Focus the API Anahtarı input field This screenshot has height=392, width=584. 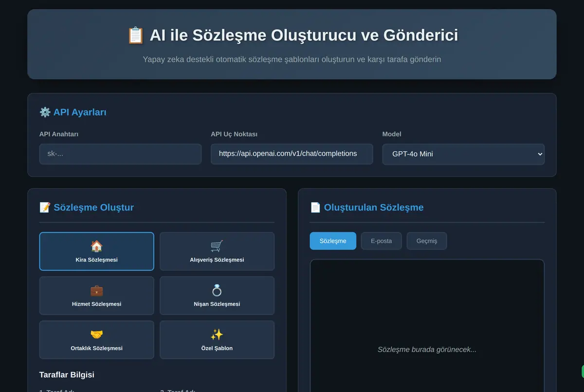coord(120,154)
